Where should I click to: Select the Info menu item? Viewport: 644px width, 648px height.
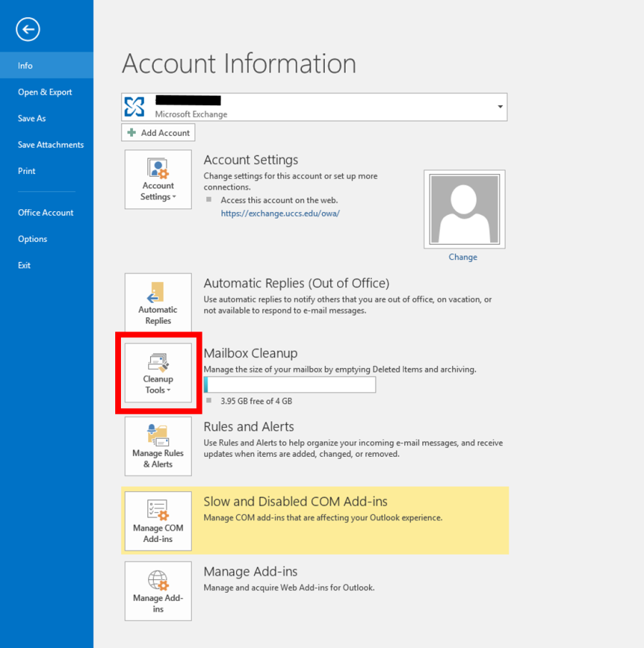pos(47,65)
